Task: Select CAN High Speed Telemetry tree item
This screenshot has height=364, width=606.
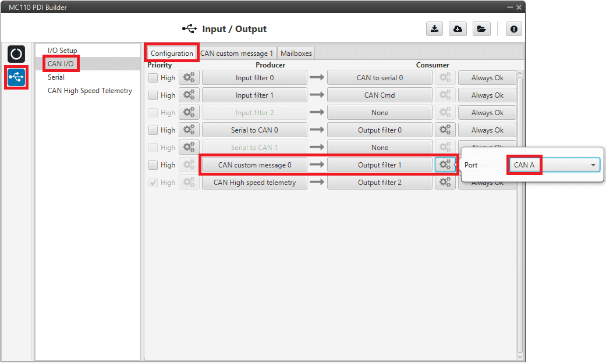Action: coord(90,91)
